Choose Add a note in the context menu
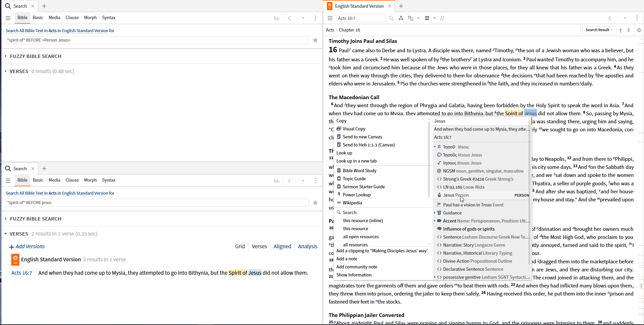Viewport: 644px width, 325px height. [x=347, y=259]
